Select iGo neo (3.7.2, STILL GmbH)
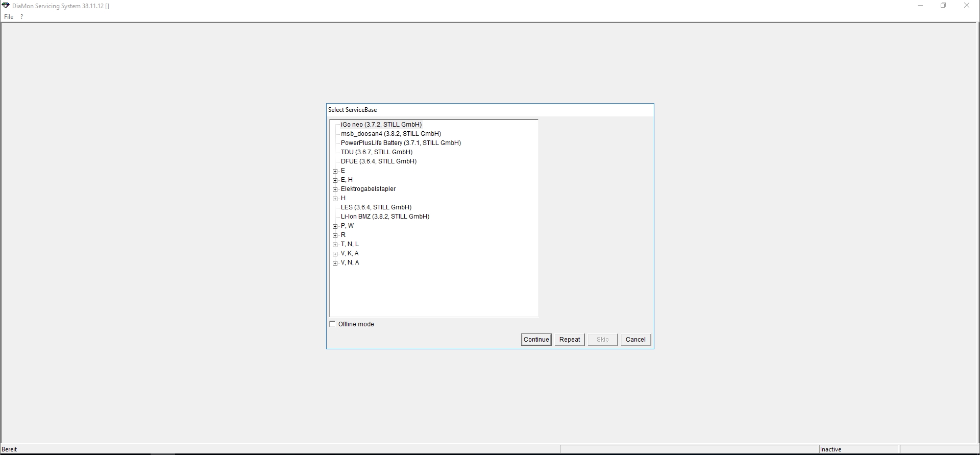 [x=381, y=125]
